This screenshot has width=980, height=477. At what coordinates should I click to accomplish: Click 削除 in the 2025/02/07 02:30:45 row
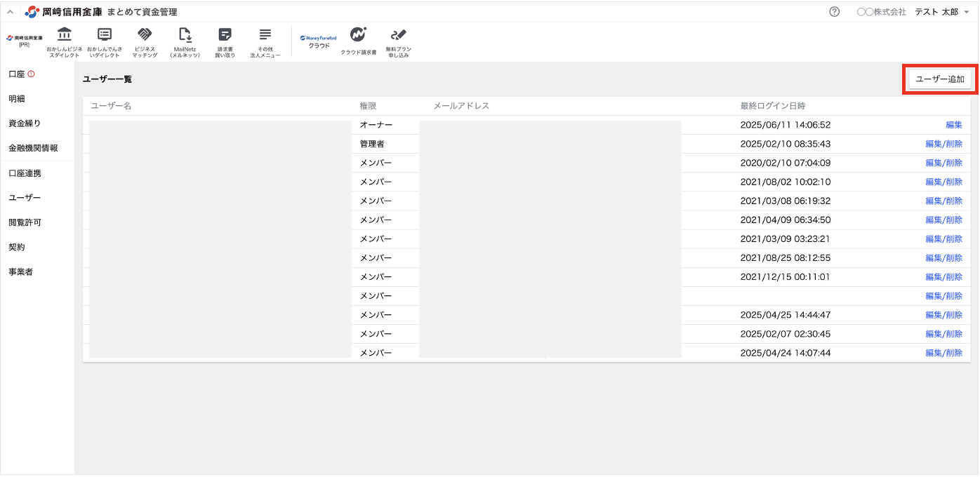tap(954, 334)
